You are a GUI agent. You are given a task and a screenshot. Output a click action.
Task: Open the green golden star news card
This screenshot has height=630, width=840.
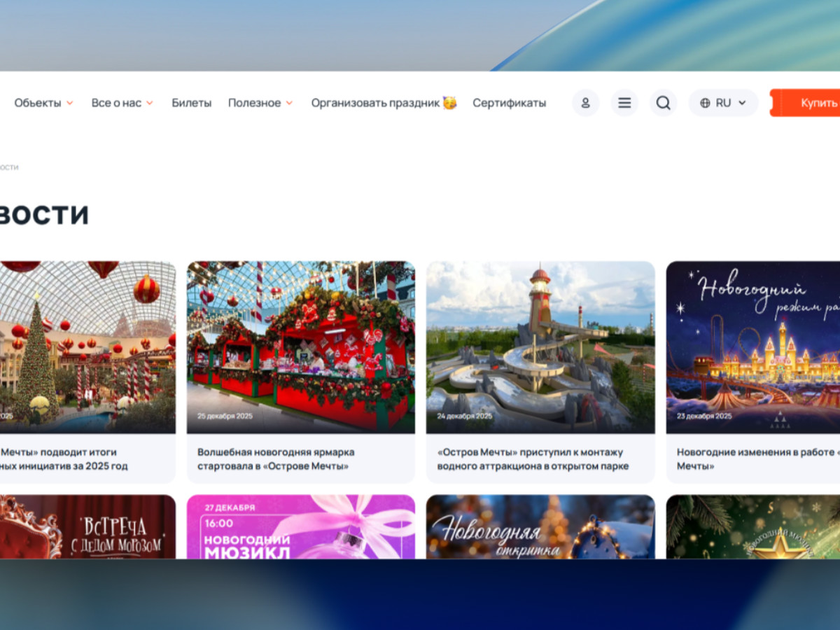[x=753, y=526]
